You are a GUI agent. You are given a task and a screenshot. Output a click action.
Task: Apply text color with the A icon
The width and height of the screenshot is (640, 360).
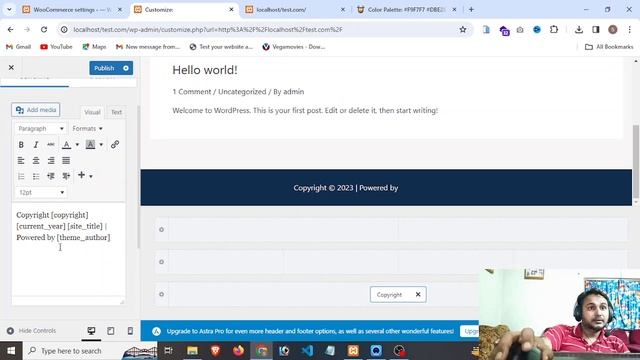click(x=66, y=144)
